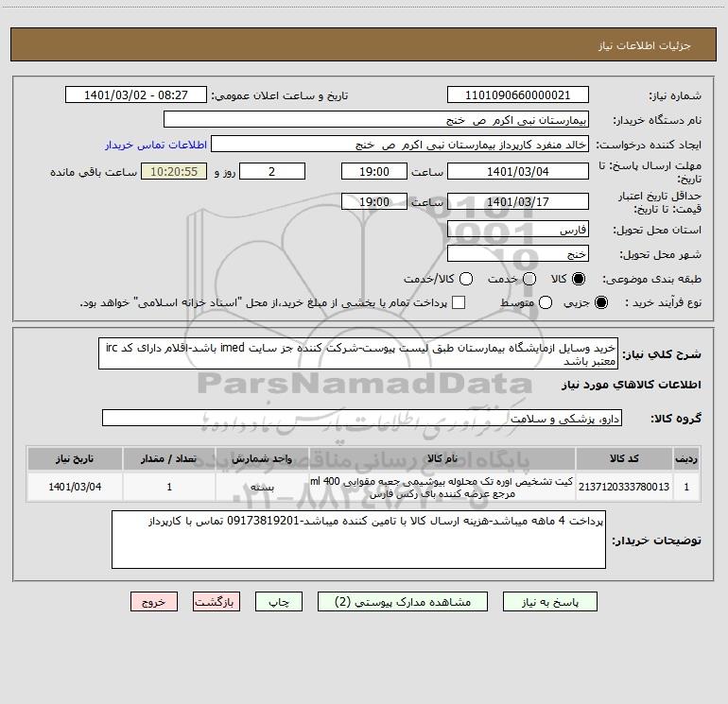Click the چاپ print button
This screenshot has width=728, height=704.
pos(279,602)
